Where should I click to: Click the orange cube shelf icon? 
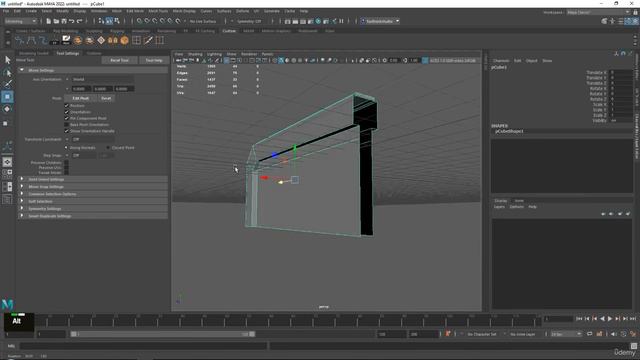124,40
